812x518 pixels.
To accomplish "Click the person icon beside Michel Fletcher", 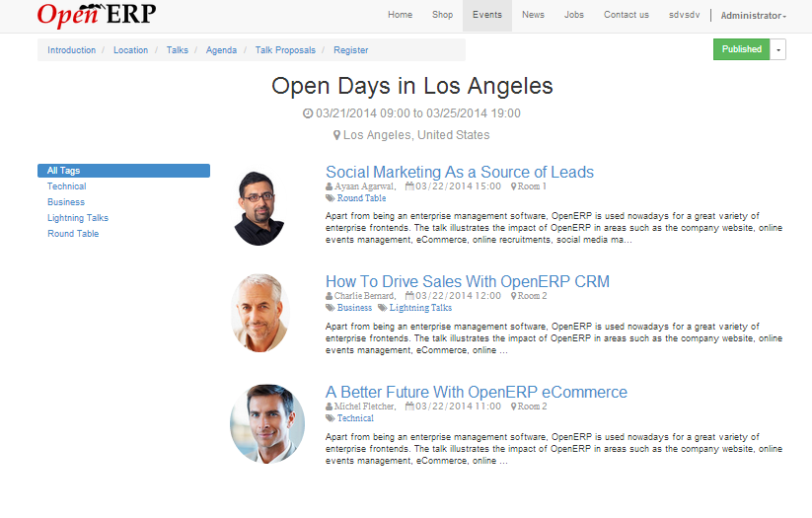I will pos(329,407).
